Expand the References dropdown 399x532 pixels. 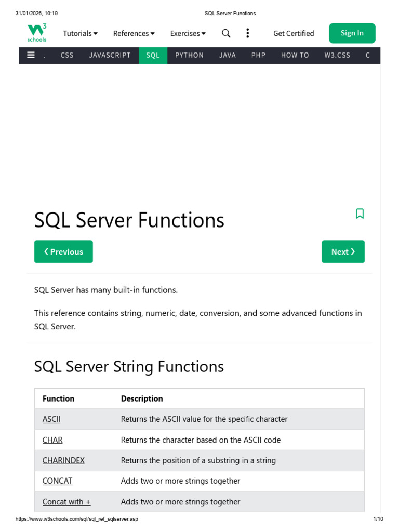coord(134,33)
